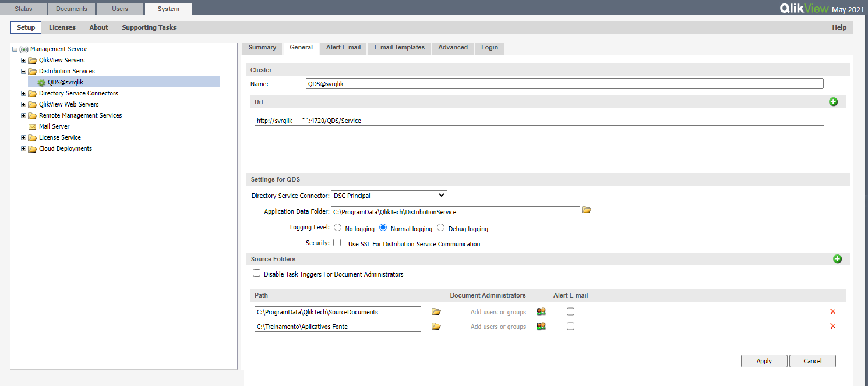
Task: Click the Url input field
Action: [539, 121]
